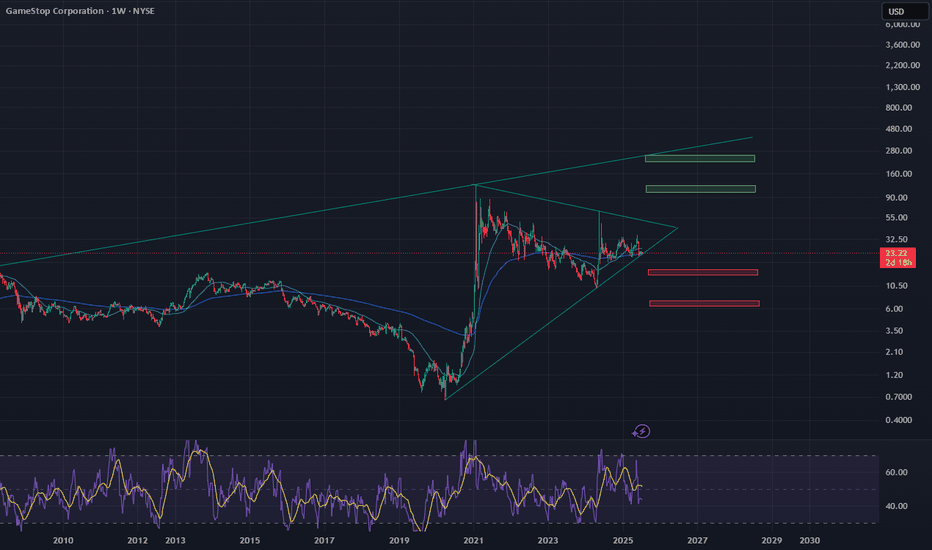Select the lower green target rectangle near 110
Image resolution: width=932 pixels, height=550 pixels.
tap(701, 189)
